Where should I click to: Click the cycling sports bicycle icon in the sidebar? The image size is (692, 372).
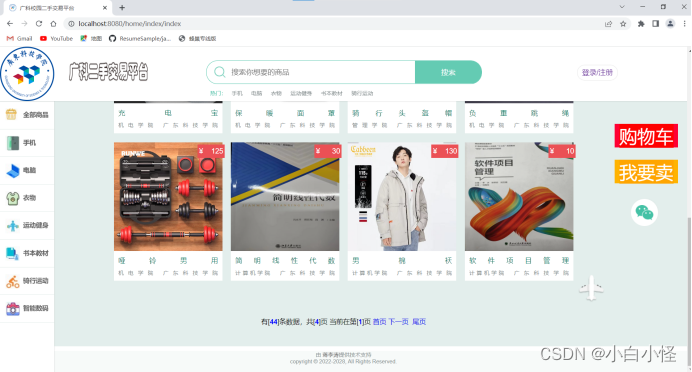(12, 281)
